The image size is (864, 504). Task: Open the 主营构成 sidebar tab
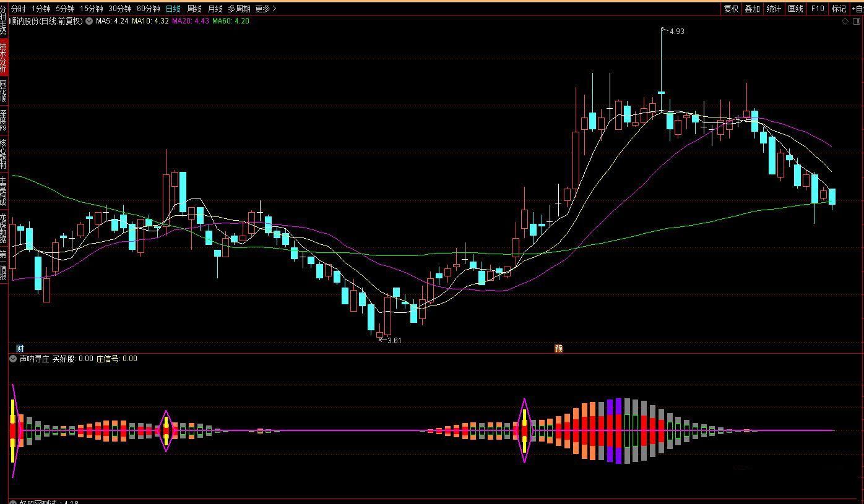(4, 191)
